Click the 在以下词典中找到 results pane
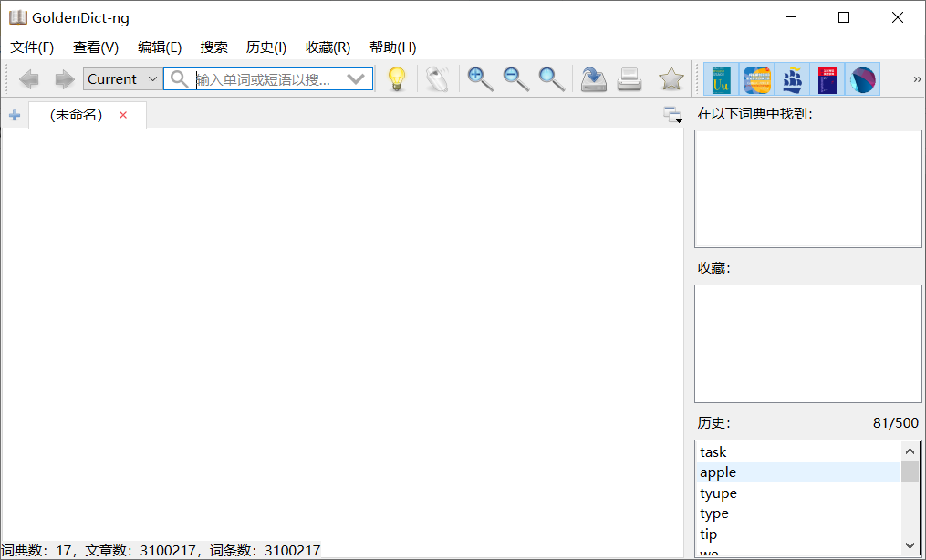926x560 pixels. pyautogui.click(x=808, y=188)
